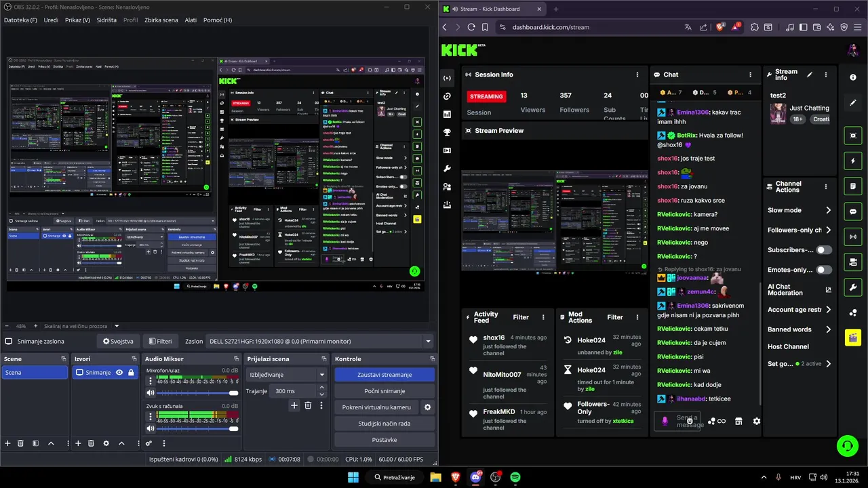
Task: Open Alati menu in OBS
Action: (x=191, y=20)
